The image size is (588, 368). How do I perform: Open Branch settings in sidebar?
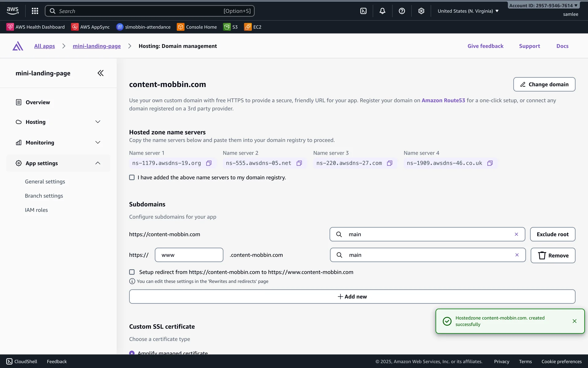44,196
